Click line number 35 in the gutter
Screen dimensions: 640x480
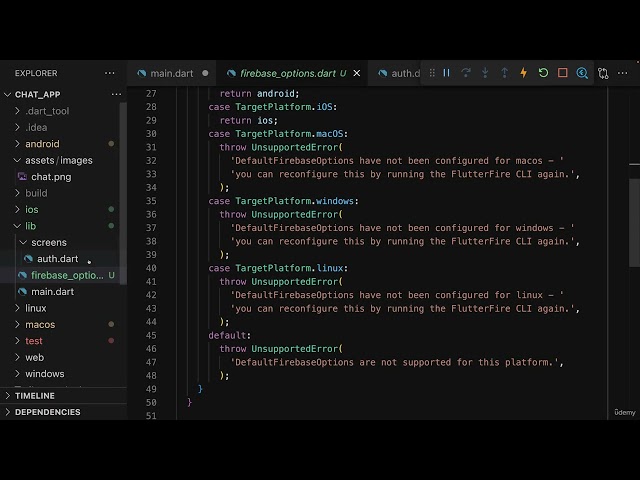coord(151,201)
